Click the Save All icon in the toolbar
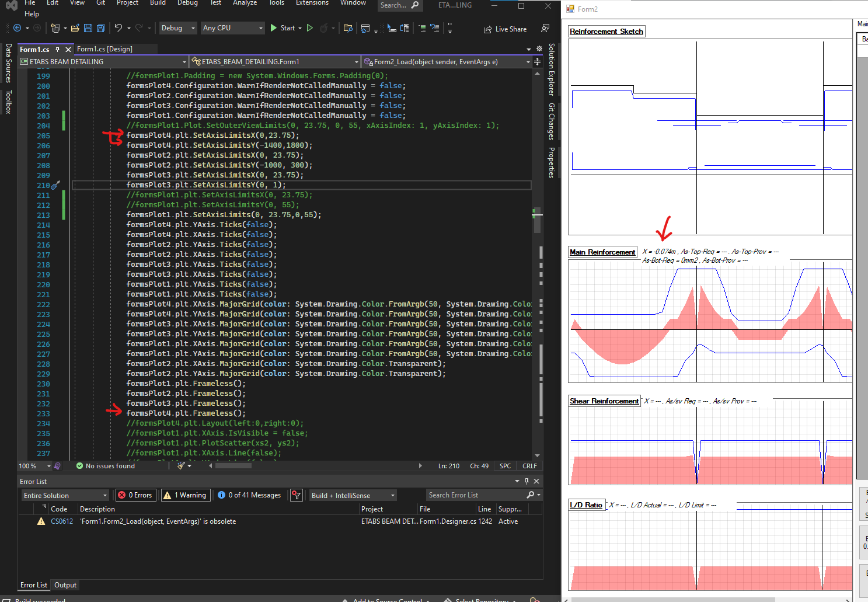 (100, 27)
